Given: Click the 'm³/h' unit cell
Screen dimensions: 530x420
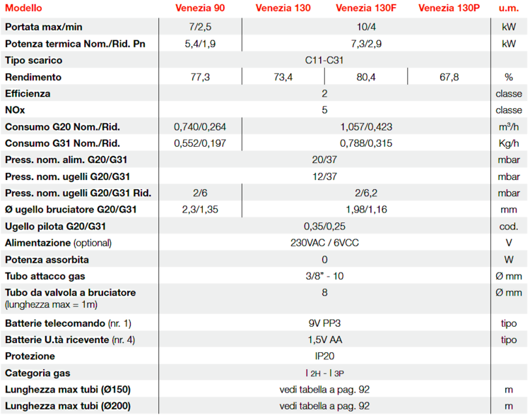Looking at the screenshot, I should pos(509,127).
